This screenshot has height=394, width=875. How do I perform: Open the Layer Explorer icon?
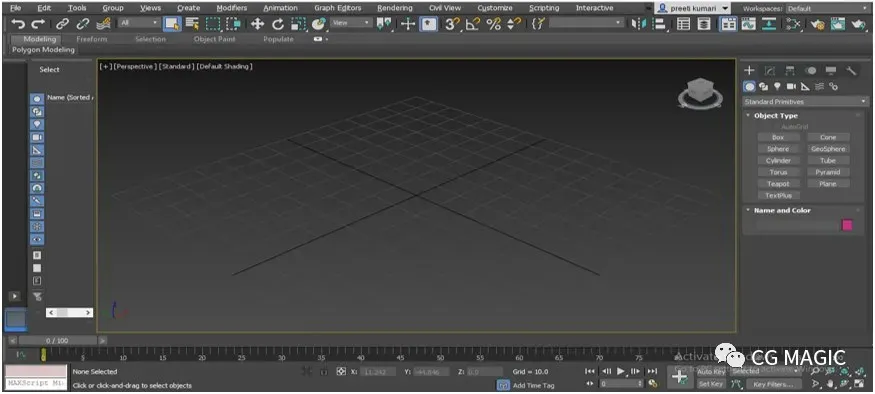pos(705,24)
